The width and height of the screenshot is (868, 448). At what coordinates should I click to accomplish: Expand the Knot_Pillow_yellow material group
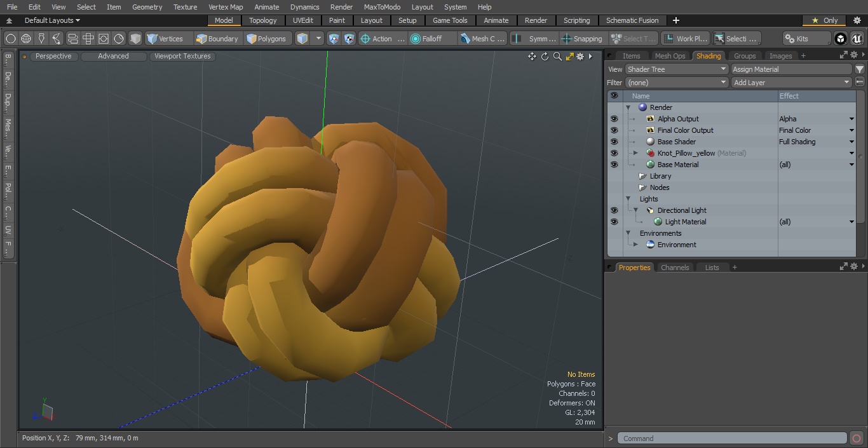tap(635, 153)
